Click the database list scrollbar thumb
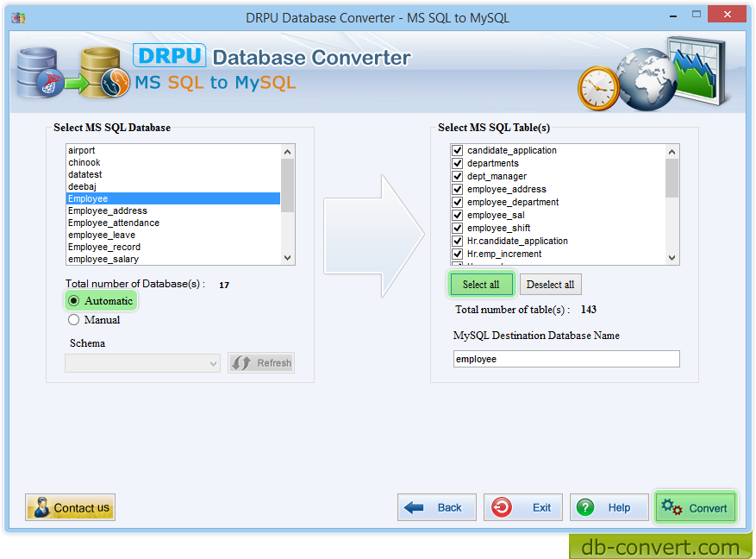 tap(287, 185)
